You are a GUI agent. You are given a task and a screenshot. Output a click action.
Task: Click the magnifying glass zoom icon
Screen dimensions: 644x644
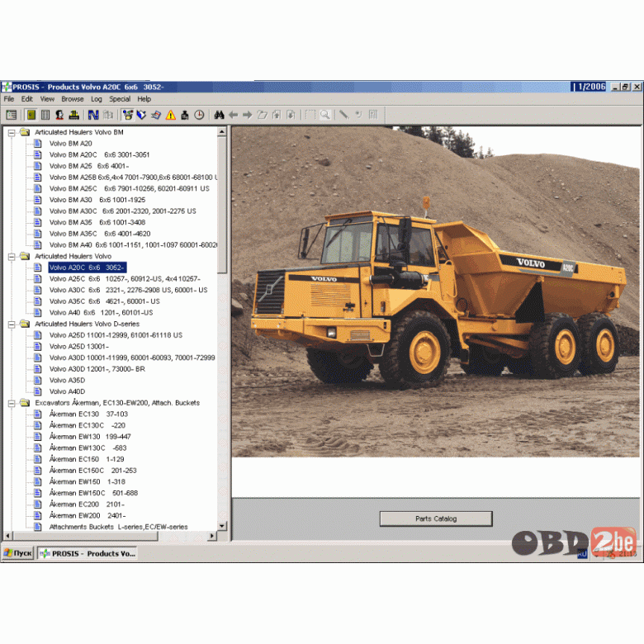point(324,115)
